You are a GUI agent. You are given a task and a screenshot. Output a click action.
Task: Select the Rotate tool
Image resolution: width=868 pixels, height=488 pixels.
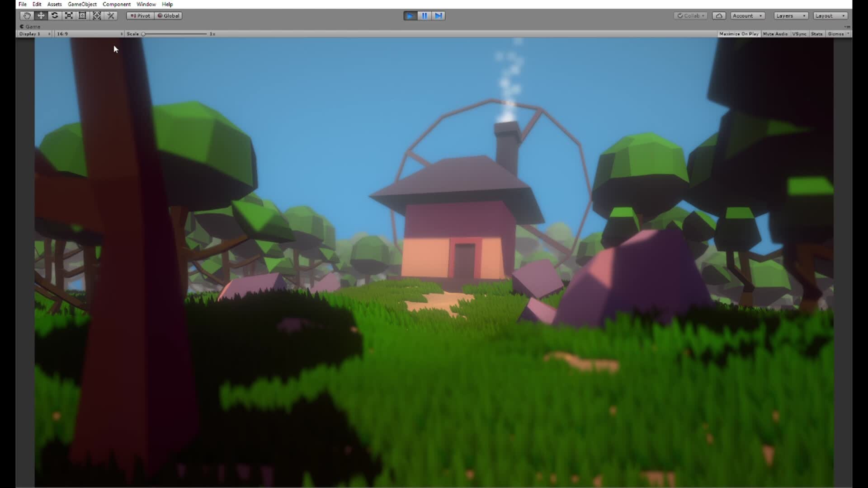coord(55,15)
